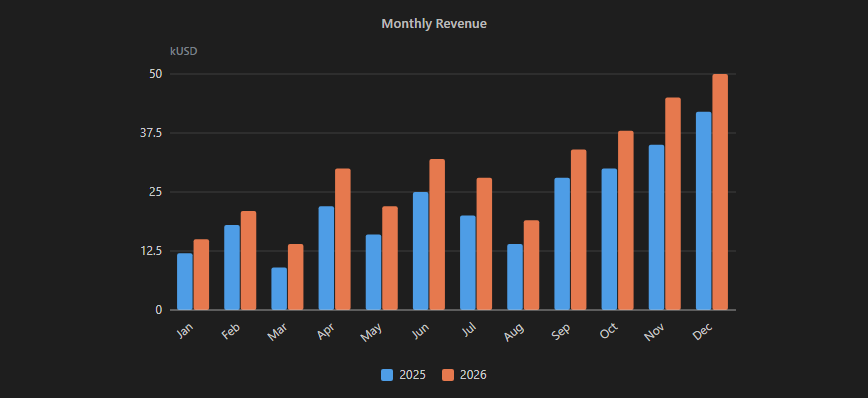Click the Sep x-axis label
Image resolution: width=868 pixels, height=398 pixels.
pyautogui.click(x=561, y=332)
